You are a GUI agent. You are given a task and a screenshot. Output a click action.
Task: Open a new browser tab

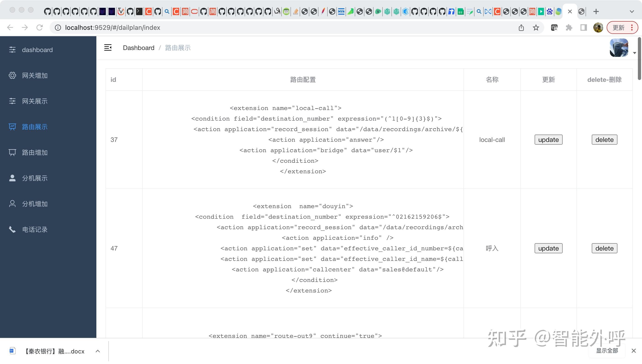coord(596,11)
